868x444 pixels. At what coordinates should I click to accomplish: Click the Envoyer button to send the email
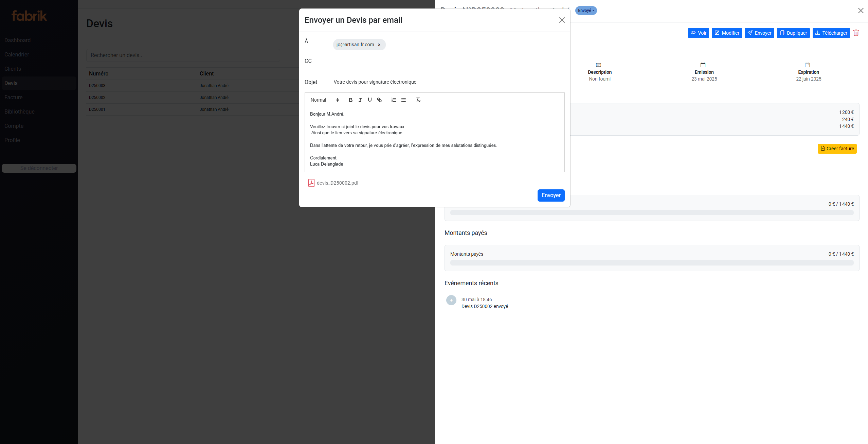pos(551,195)
